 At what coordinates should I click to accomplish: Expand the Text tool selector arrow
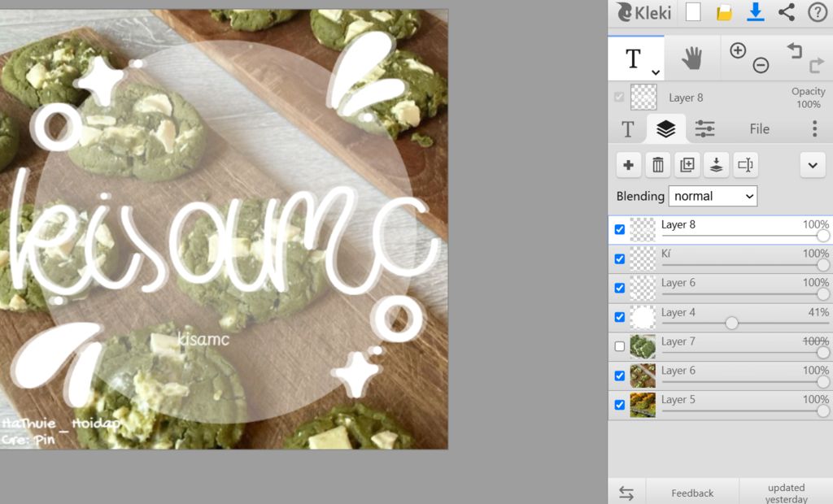[x=655, y=72]
